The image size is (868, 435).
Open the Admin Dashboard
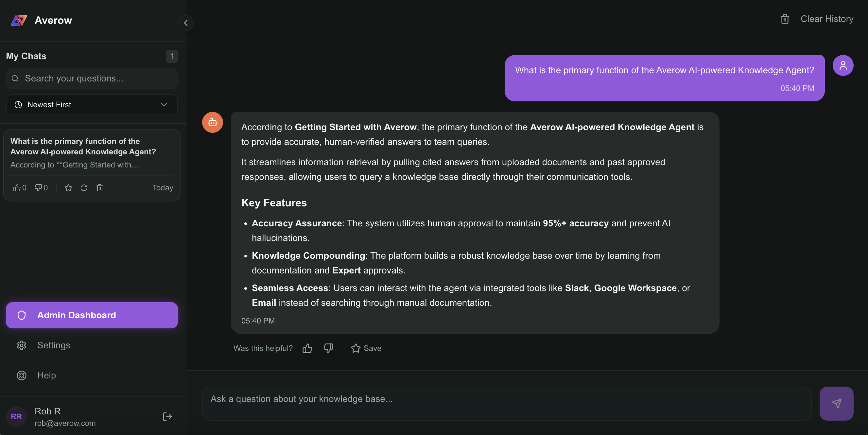91,315
